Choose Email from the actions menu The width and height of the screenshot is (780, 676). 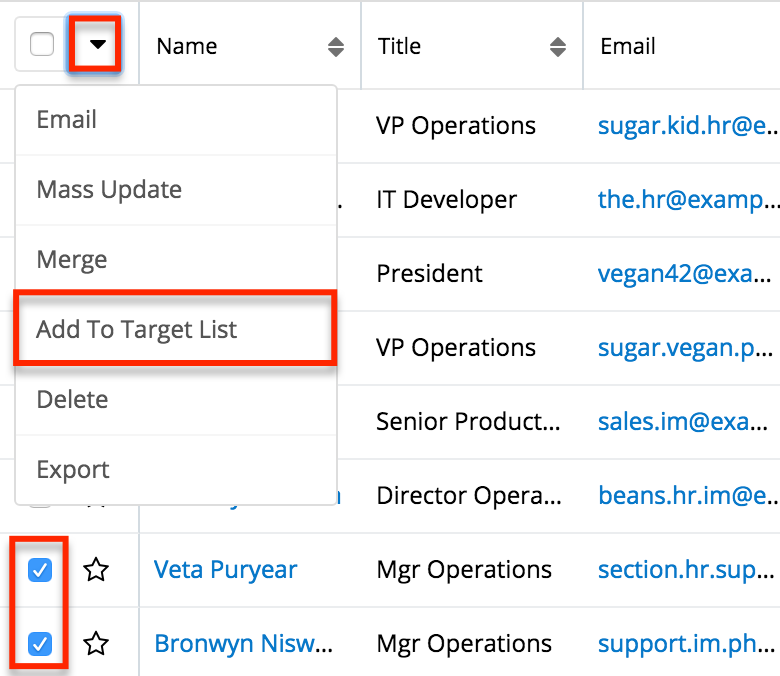(x=67, y=120)
